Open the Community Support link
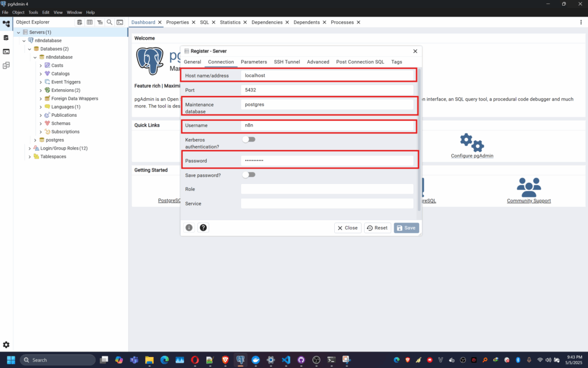Image resolution: width=588 pixels, height=368 pixels. pos(529,201)
